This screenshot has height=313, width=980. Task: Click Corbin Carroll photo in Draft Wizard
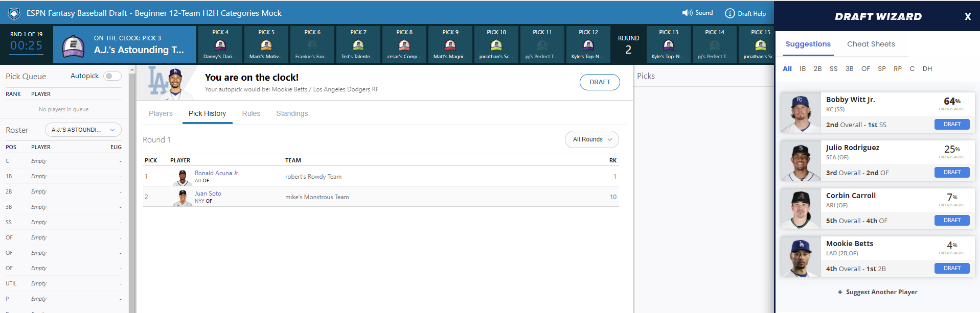[x=801, y=209]
